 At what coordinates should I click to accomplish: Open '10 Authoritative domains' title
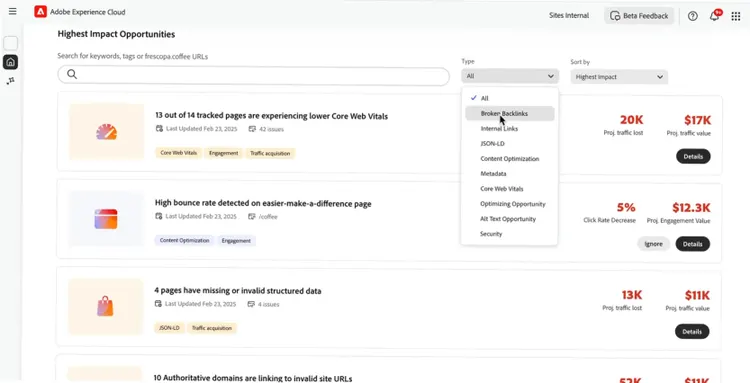coord(253,378)
